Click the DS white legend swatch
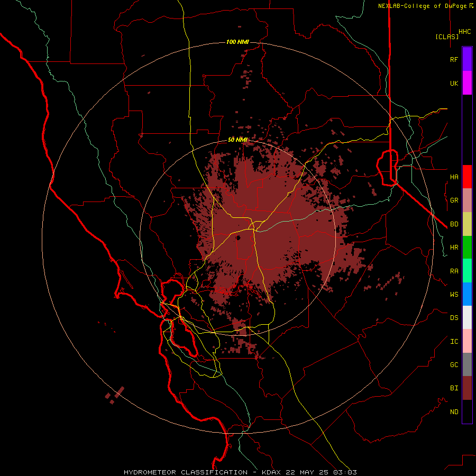 [x=467, y=317]
